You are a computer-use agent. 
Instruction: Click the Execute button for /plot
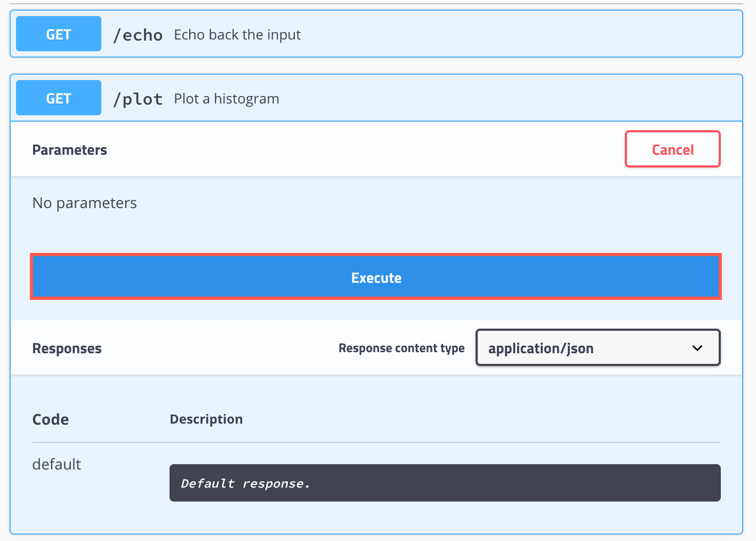(x=376, y=277)
